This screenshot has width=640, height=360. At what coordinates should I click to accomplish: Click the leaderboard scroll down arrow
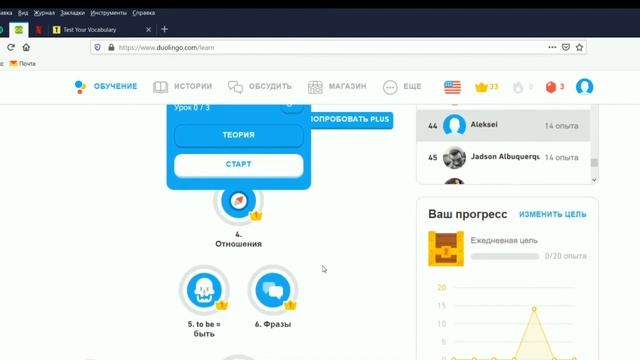[x=594, y=180]
